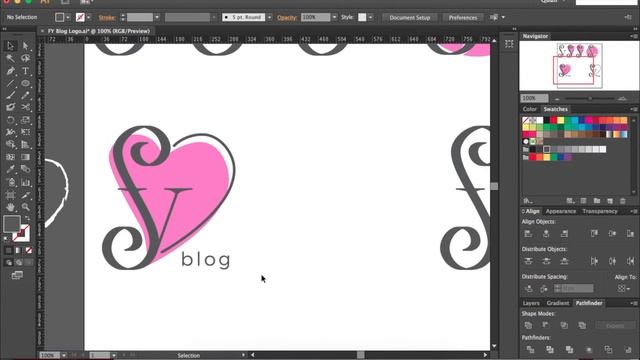Switch to the Layers panel tab
640x360 pixels.
531,303
